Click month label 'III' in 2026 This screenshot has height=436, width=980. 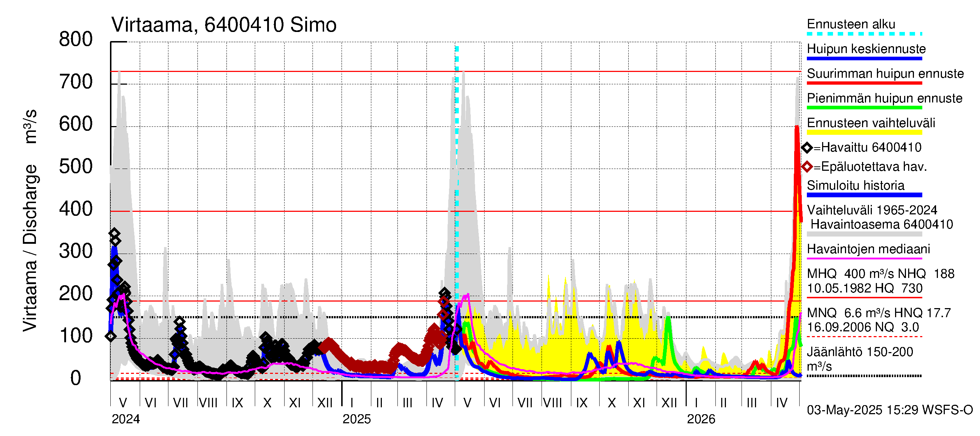751,403
